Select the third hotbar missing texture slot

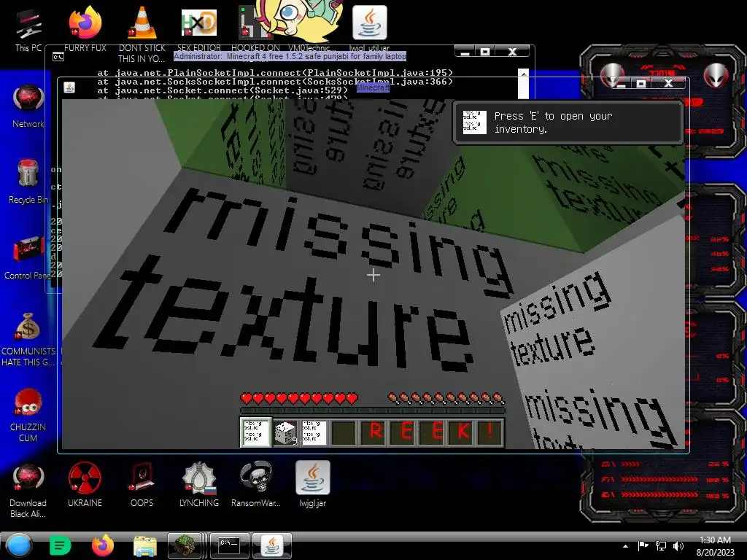pyautogui.click(x=314, y=432)
